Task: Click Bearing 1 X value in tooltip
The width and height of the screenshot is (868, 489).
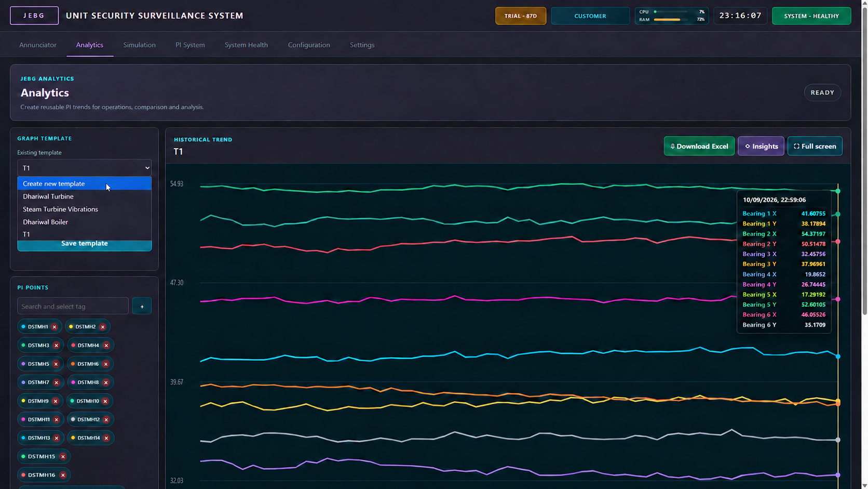Action: tap(813, 214)
